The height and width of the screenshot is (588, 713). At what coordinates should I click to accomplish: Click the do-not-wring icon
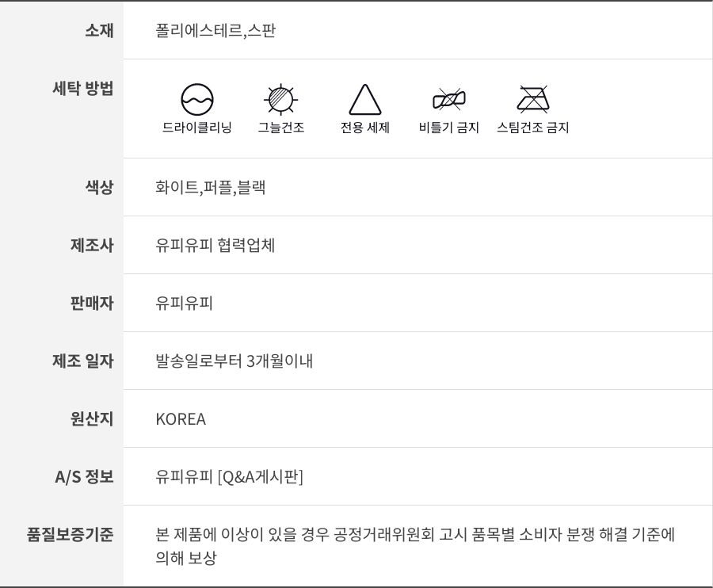(x=449, y=100)
